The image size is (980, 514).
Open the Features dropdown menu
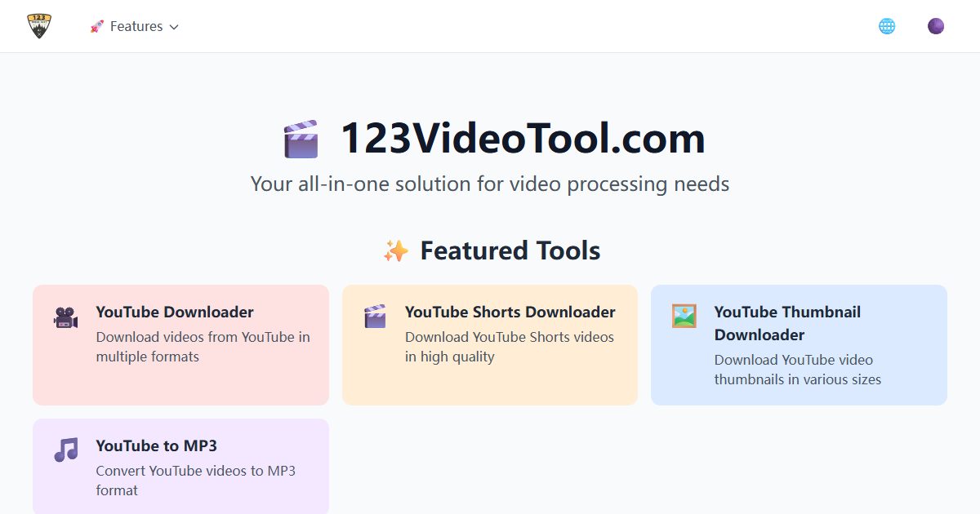tap(134, 26)
